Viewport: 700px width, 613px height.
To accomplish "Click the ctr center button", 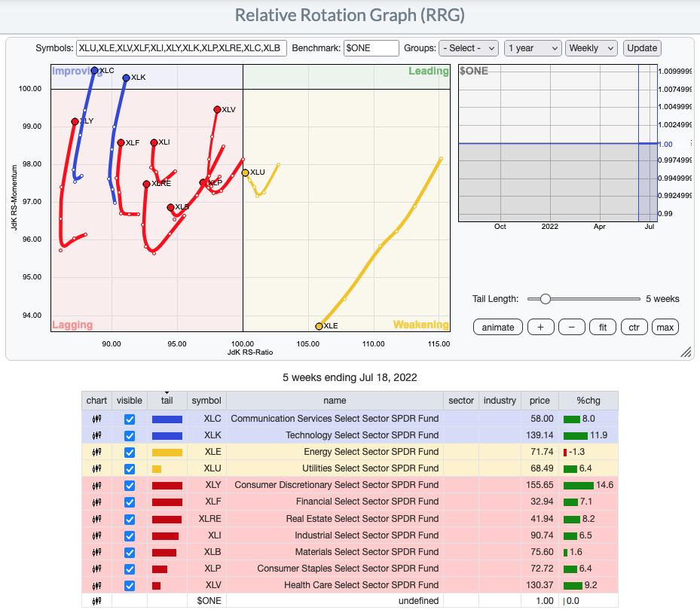I will pyautogui.click(x=634, y=328).
